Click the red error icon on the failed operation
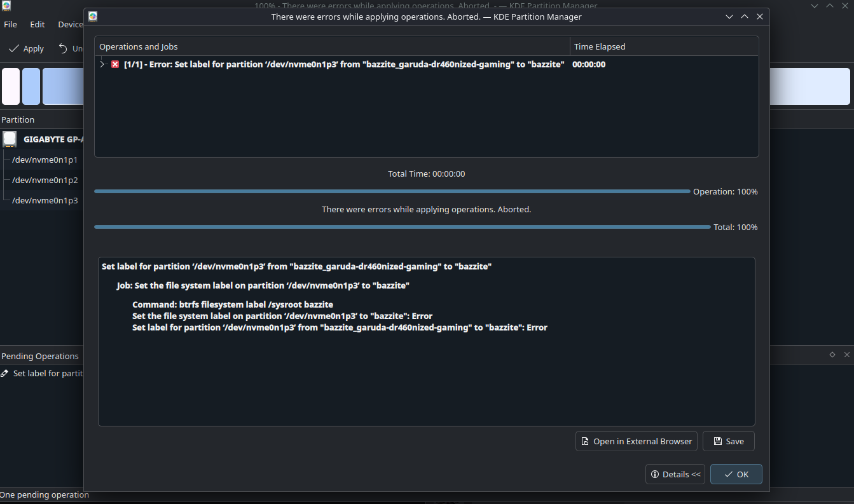Viewport: 854px width, 504px height. (115, 64)
